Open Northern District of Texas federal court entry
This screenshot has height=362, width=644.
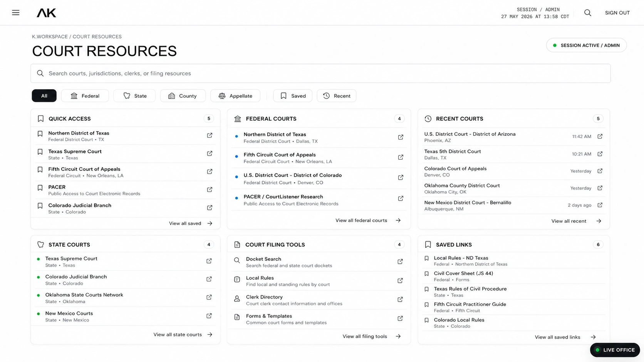click(x=319, y=137)
